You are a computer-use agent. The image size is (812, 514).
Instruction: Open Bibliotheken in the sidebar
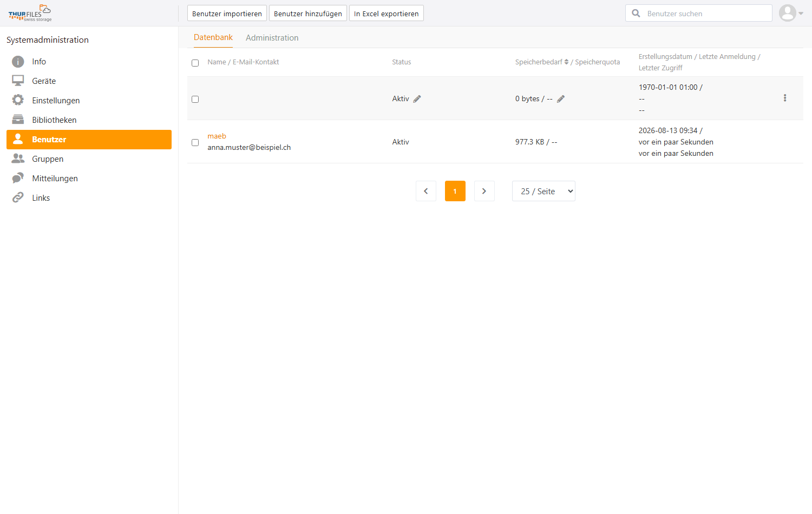89,120
